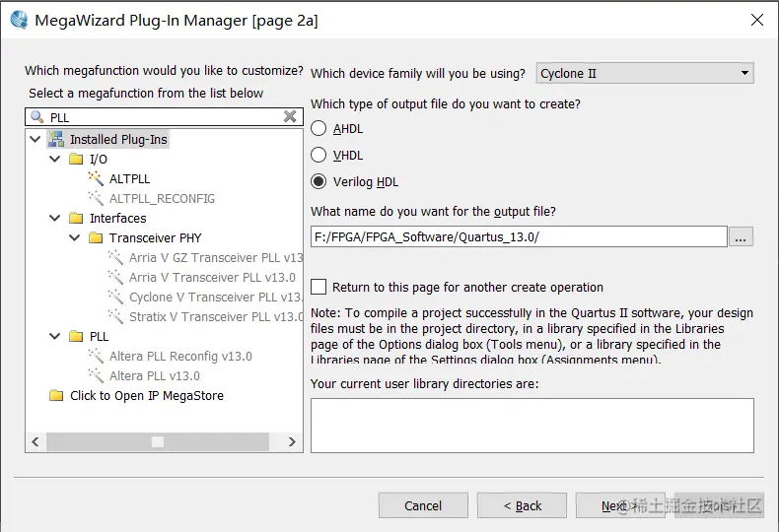Click the I/O folder icon

tap(76, 159)
